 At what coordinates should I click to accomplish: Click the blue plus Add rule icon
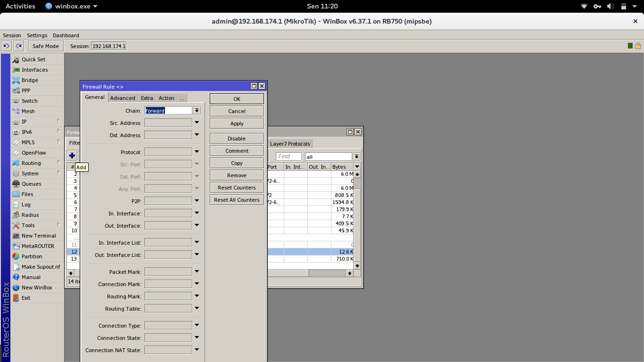click(x=72, y=156)
